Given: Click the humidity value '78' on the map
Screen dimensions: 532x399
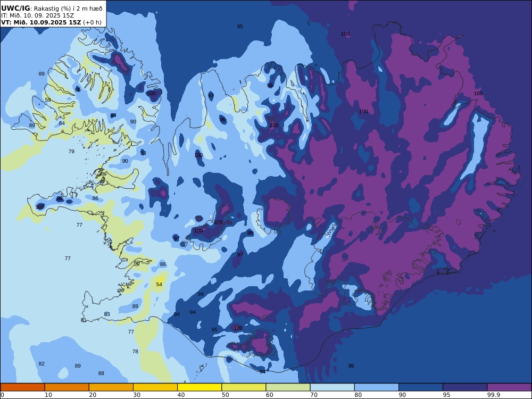Looking at the screenshot, I should point(135,352).
